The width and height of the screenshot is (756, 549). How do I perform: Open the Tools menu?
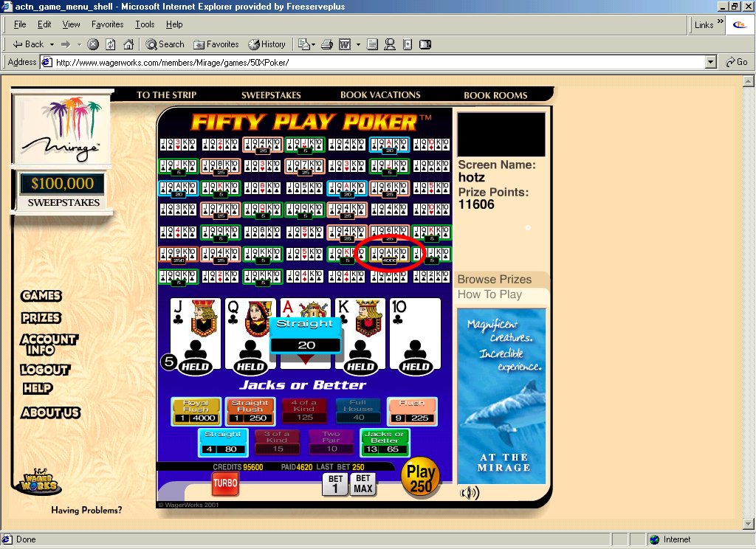coord(145,24)
